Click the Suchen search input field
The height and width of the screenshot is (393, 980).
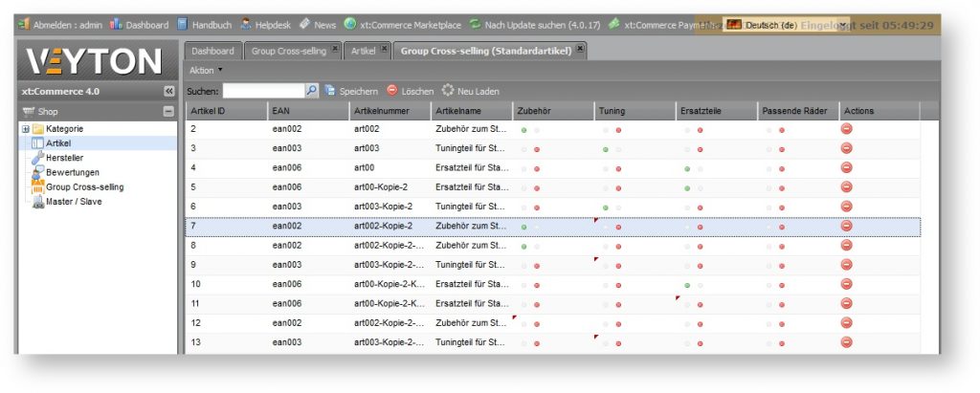[x=263, y=91]
